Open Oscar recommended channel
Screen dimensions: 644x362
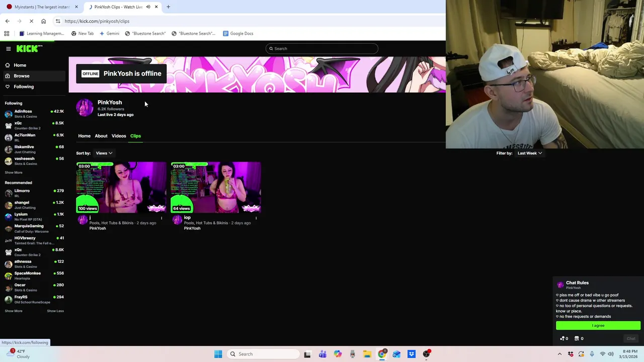click(x=34, y=287)
